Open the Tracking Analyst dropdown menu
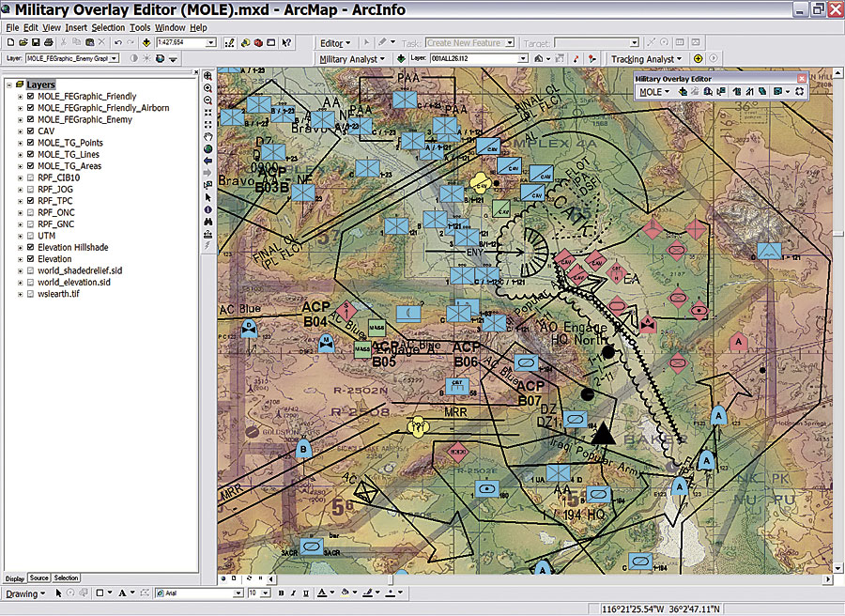The width and height of the screenshot is (845, 616). (x=646, y=59)
